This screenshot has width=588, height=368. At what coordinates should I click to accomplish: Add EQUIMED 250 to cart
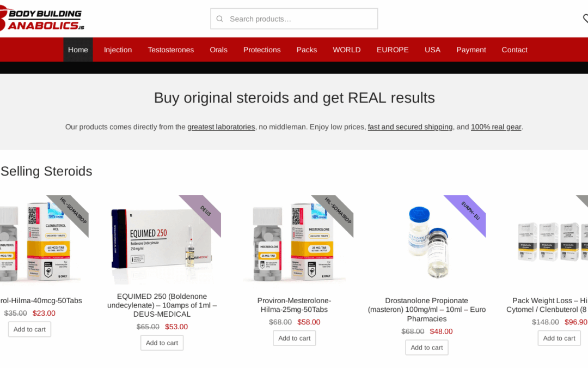coord(162,343)
